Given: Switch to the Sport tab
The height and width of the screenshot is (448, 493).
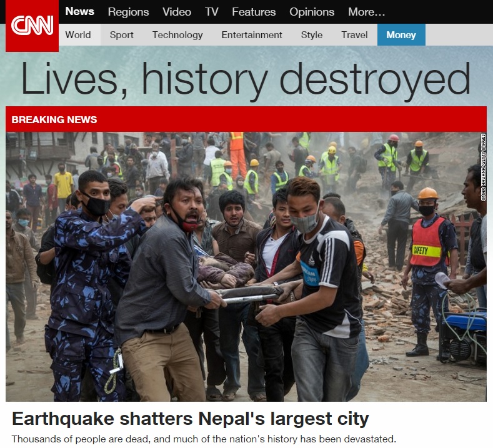Looking at the screenshot, I should [121, 35].
